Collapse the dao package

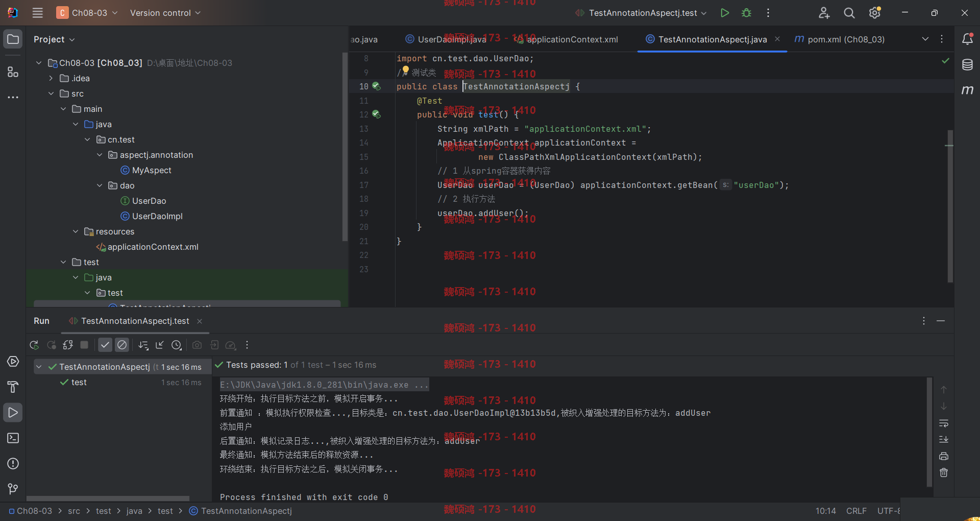[100, 185]
